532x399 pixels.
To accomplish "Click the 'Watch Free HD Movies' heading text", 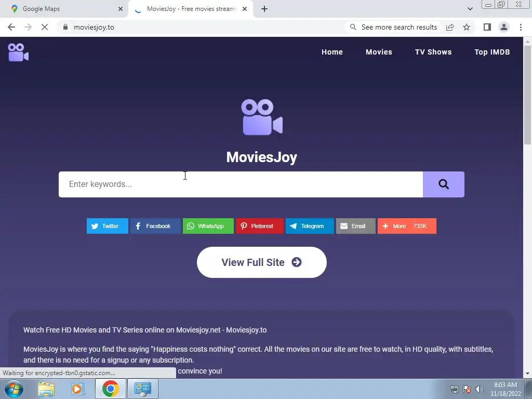I will [145, 330].
